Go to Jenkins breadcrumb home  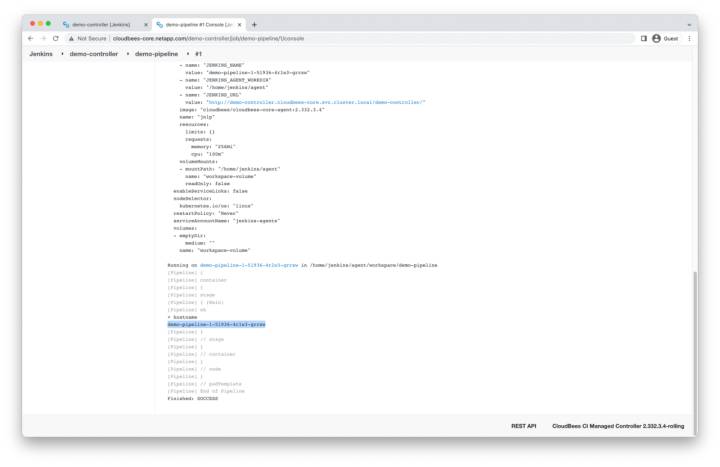(x=41, y=54)
